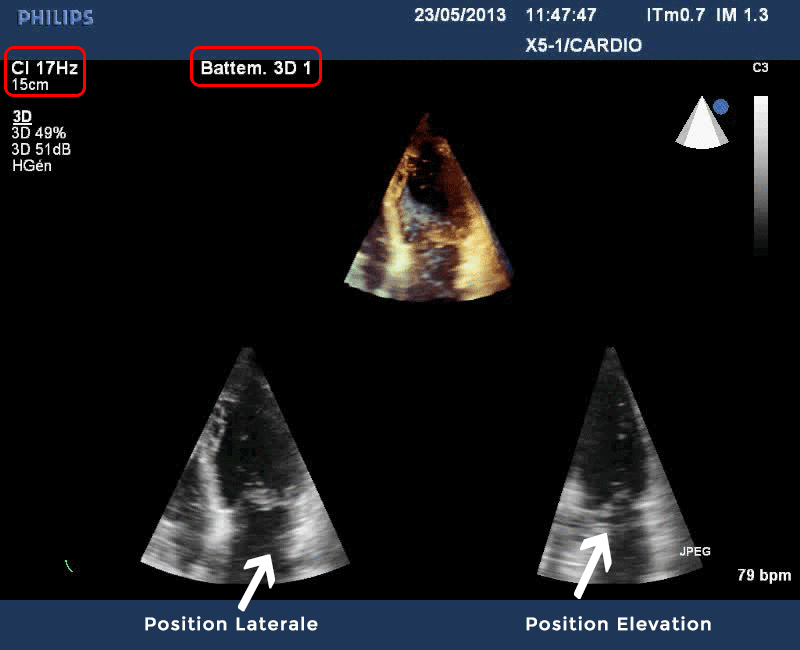Select the 3D rendered volume view

428,207
